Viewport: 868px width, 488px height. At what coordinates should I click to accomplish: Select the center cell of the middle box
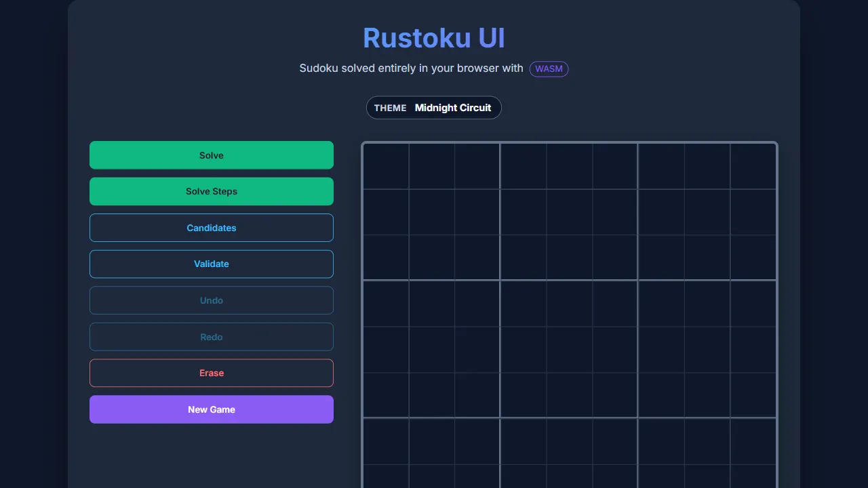tap(570, 350)
